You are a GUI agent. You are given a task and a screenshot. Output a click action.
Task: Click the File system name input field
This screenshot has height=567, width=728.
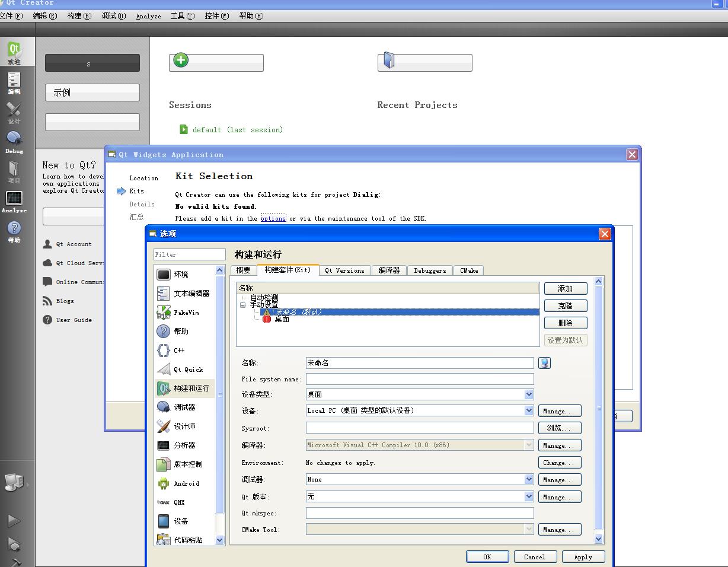click(x=420, y=379)
